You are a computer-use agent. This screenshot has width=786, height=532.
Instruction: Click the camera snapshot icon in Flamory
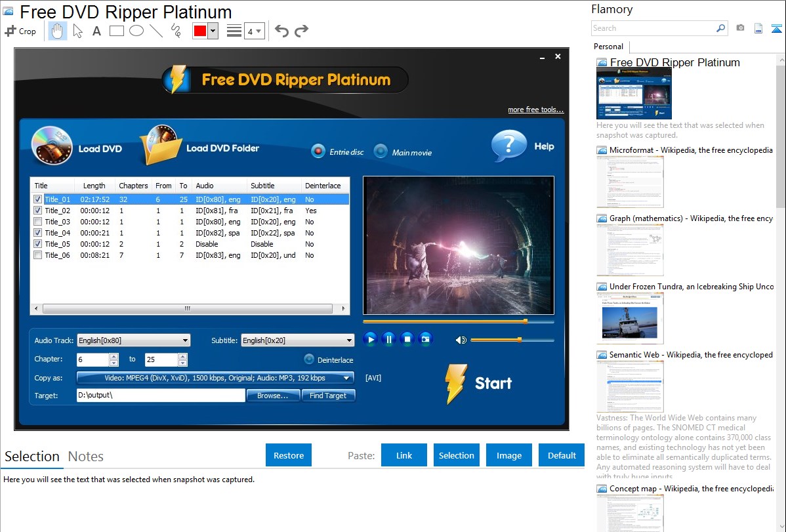pos(740,28)
